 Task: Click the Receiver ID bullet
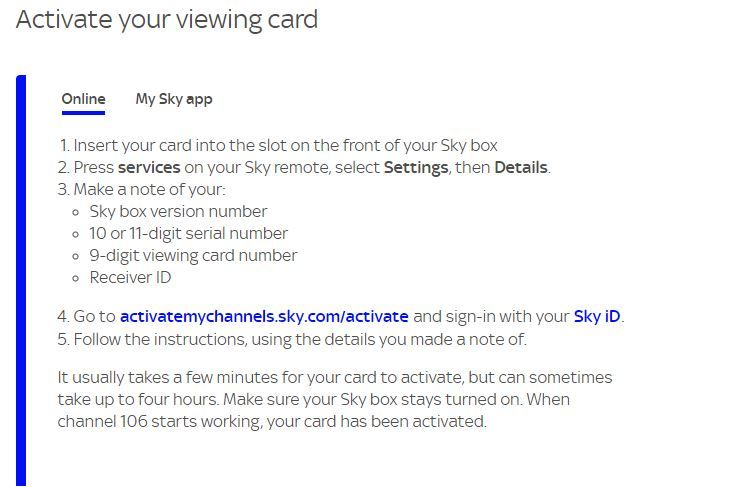[x=130, y=278]
